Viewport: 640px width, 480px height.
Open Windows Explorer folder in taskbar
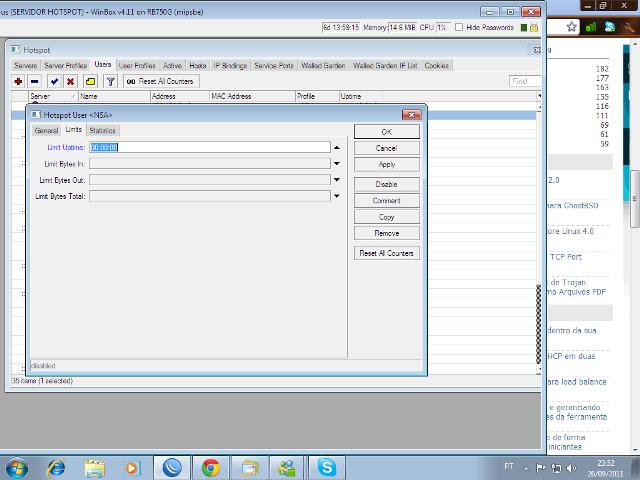94,468
